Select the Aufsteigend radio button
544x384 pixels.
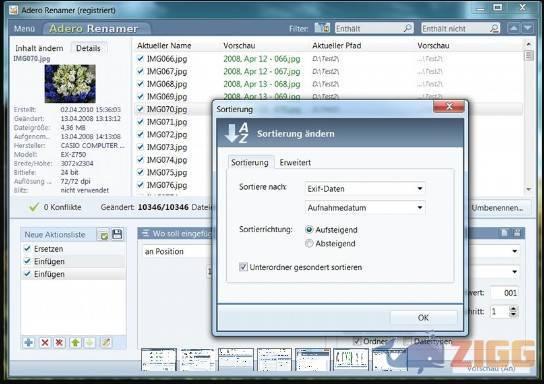tap(309, 230)
